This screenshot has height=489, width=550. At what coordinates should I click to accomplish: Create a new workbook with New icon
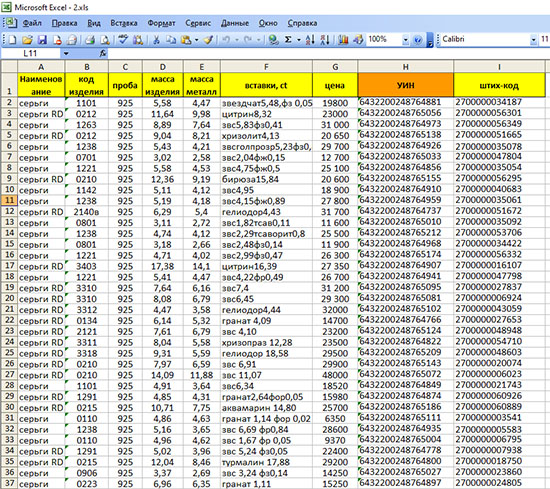[12, 40]
